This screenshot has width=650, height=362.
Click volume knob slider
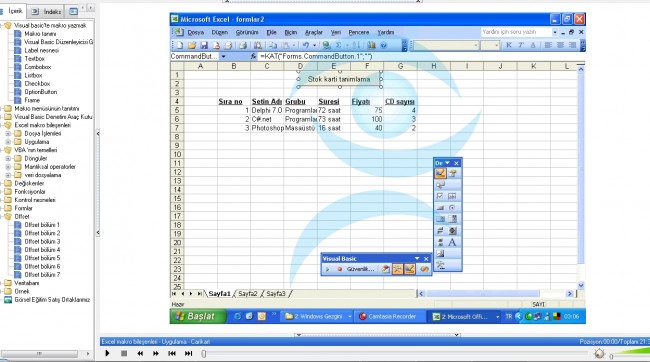coord(599,353)
